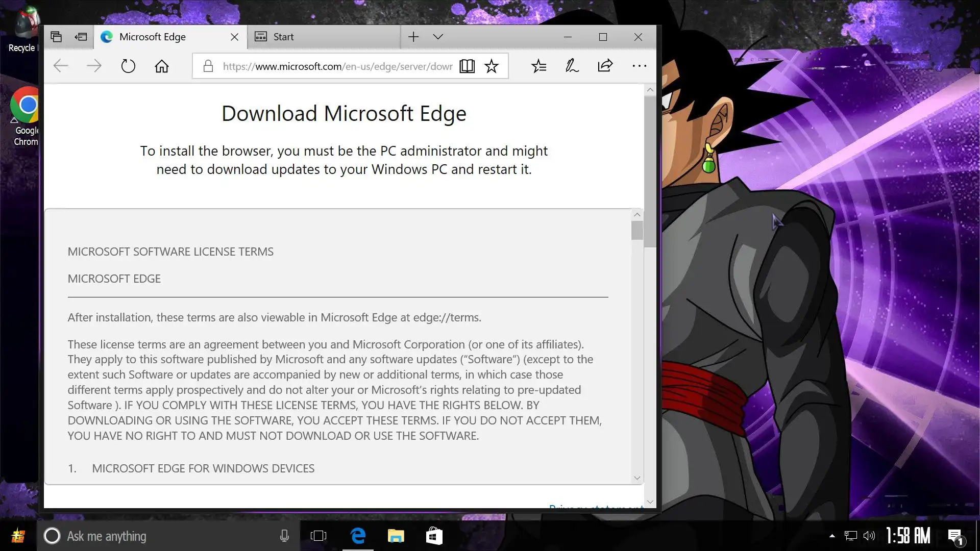
Task: Add page to favorites with star icon
Action: (x=492, y=66)
